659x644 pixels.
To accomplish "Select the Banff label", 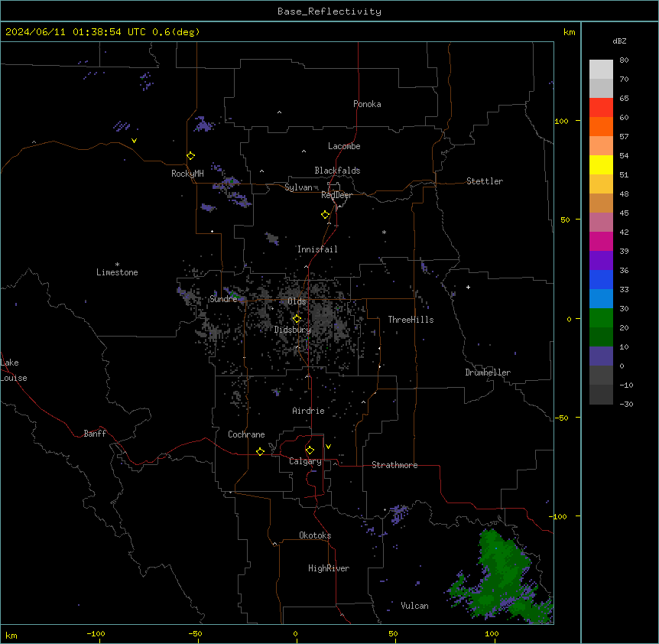I will coord(95,434).
